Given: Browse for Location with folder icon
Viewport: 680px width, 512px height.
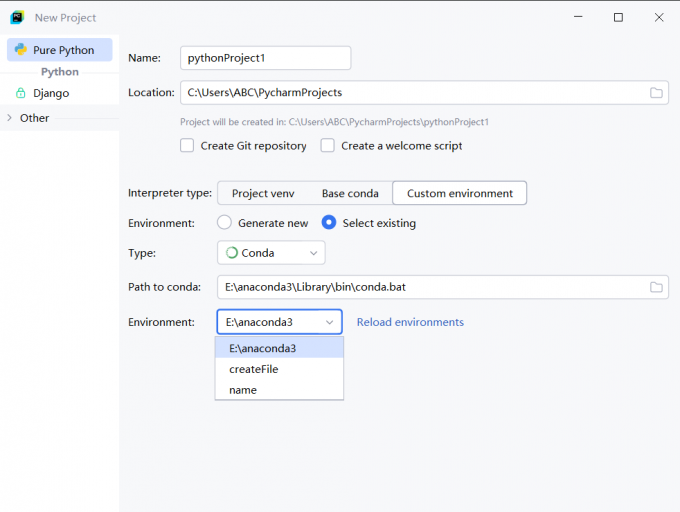Looking at the screenshot, I should (656, 92).
